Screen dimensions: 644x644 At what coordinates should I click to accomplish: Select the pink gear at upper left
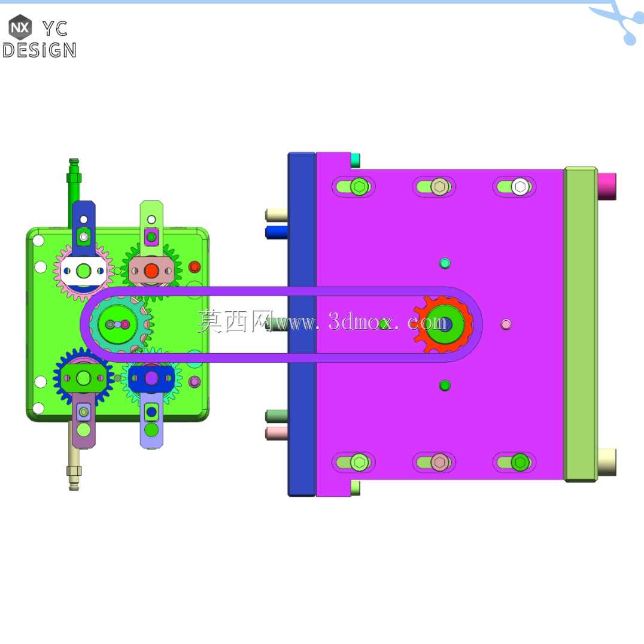coord(83,271)
